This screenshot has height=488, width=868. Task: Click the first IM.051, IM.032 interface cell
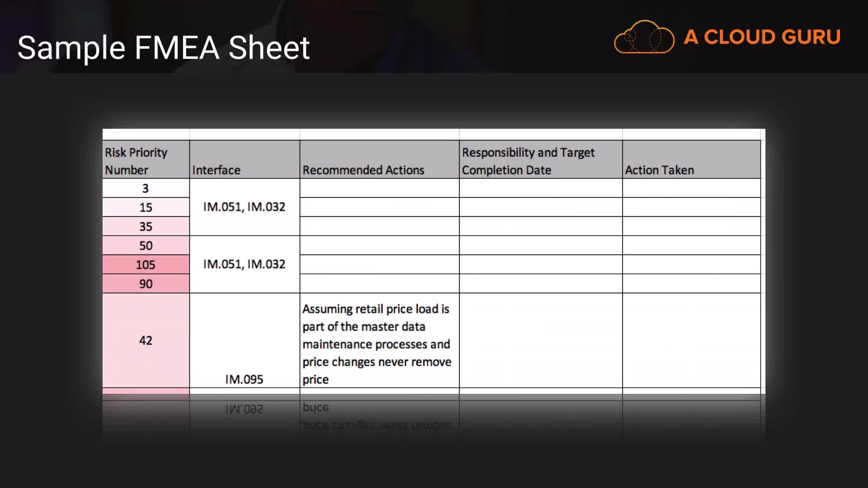(x=244, y=207)
